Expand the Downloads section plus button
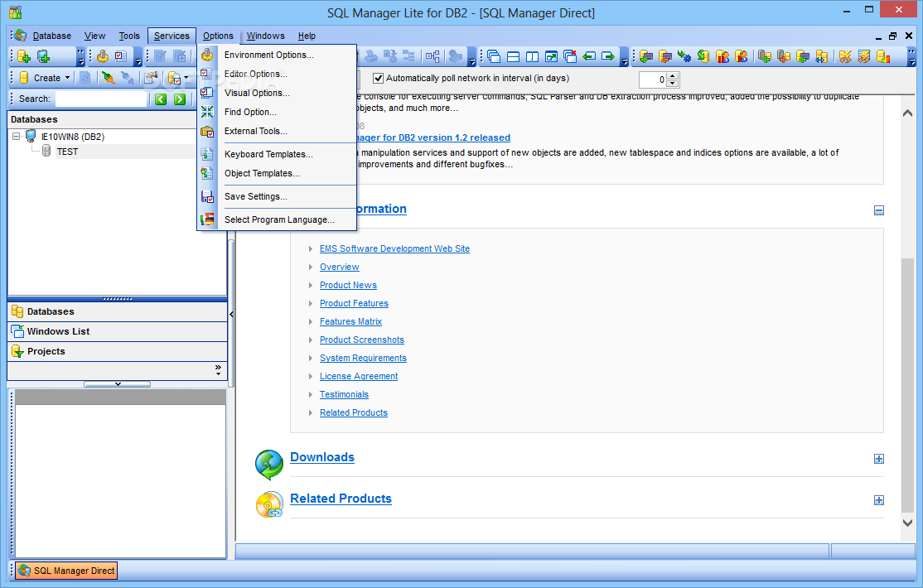 point(879,459)
